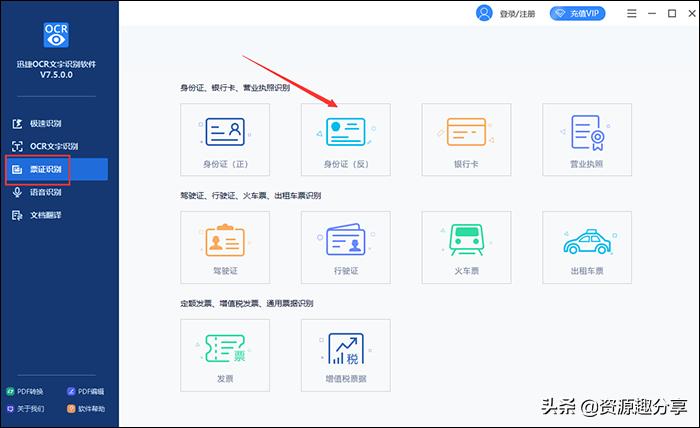
Task: Open the 身份证（反）recognition card
Action: tap(346, 140)
